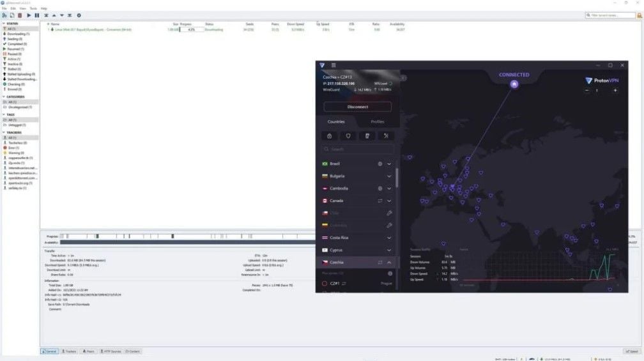Click the Add Torrent File toolbar icon
Viewport: 644px width, 361px height.
click(x=12, y=15)
